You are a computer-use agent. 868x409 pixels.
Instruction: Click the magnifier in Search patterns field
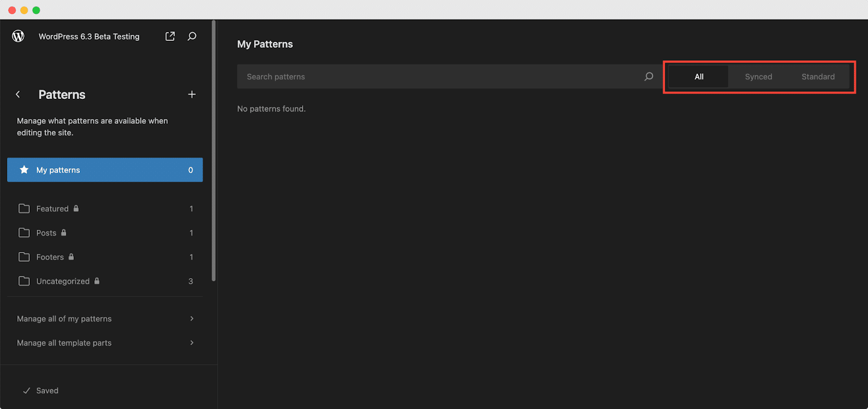click(x=649, y=77)
